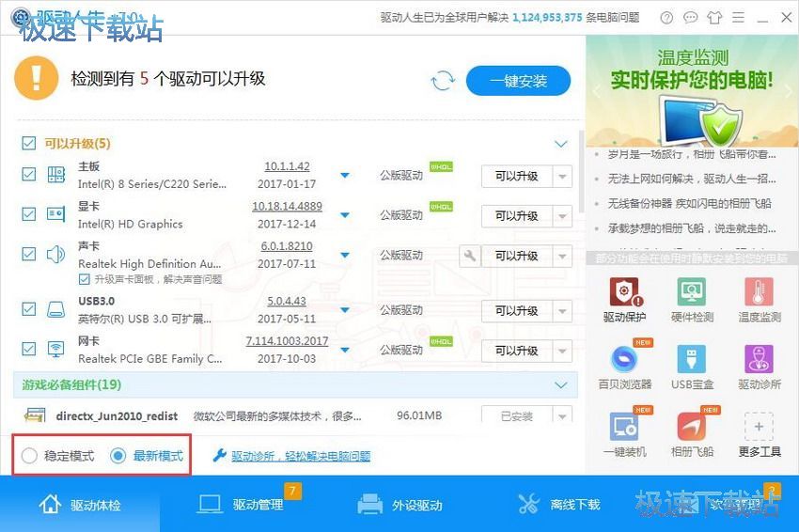Open USB3.0 可以升级 action dropdown arrow
Screen dimensions: 799x532
click(x=562, y=311)
